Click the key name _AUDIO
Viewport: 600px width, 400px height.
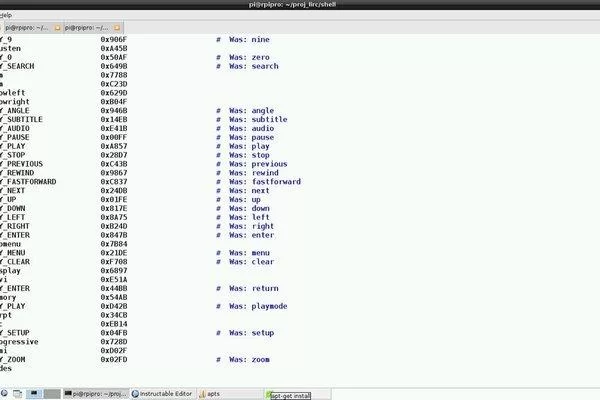point(16,128)
